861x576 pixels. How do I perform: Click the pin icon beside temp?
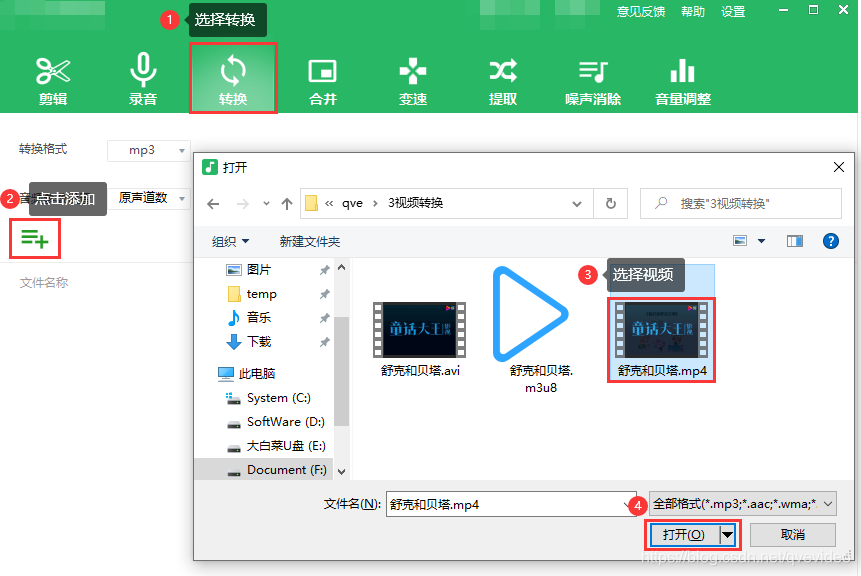(x=325, y=294)
